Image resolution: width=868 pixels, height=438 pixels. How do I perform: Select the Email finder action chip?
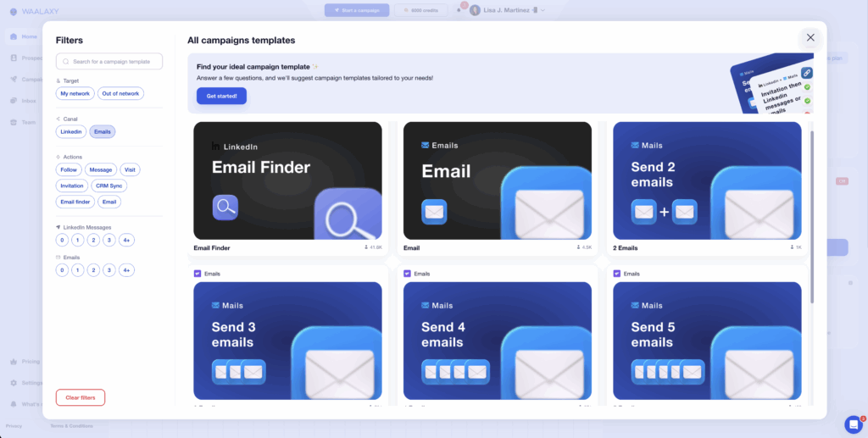(75, 202)
